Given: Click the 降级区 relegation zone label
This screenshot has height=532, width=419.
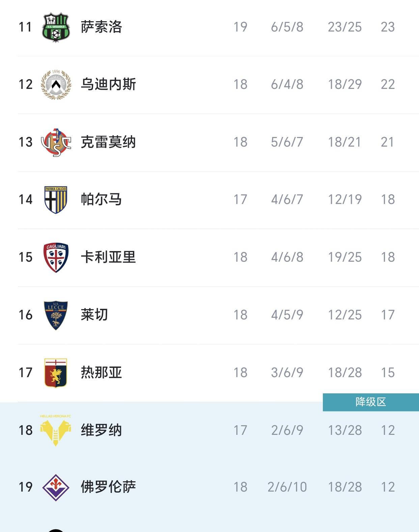Looking at the screenshot, I should tap(370, 402).
